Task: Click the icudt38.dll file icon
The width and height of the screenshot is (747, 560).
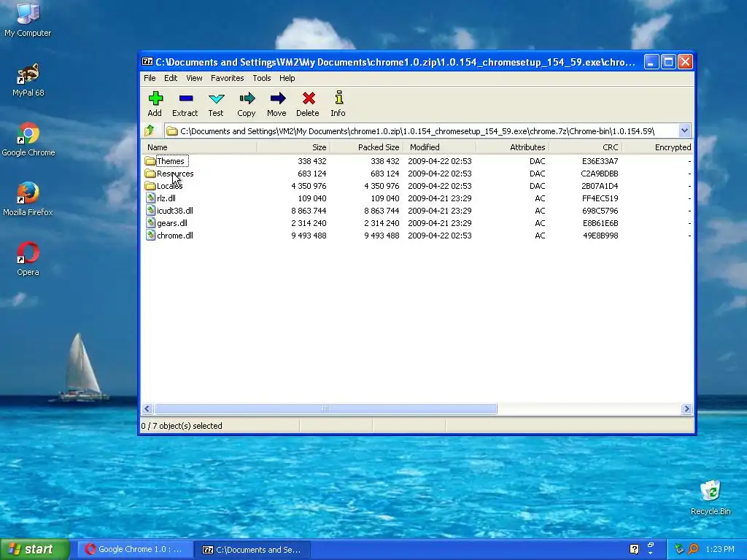Action: point(150,211)
